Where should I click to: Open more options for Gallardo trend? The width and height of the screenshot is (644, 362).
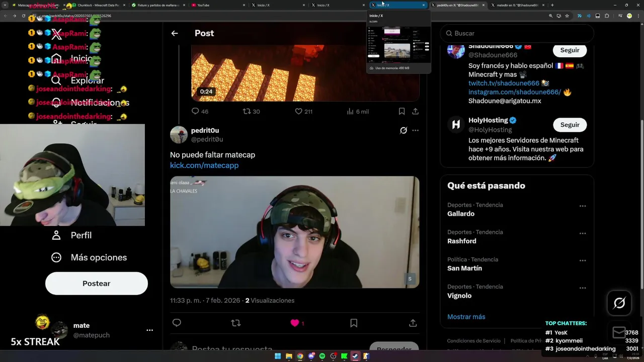pyautogui.click(x=583, y=206)
